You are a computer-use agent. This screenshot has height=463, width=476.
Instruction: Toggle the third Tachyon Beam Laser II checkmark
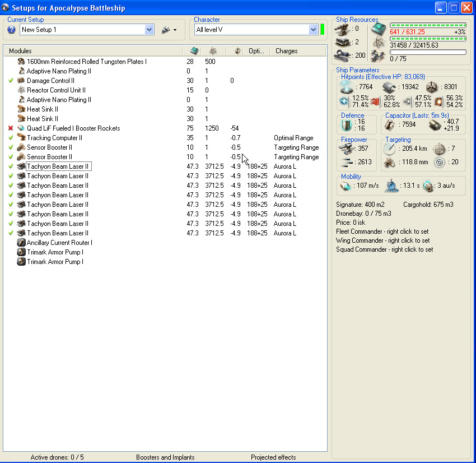pyautogui.click(x=11, y=186)
